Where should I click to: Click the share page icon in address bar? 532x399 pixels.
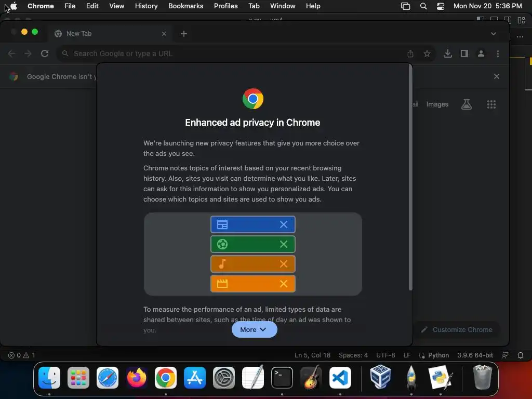coord(410,54)
